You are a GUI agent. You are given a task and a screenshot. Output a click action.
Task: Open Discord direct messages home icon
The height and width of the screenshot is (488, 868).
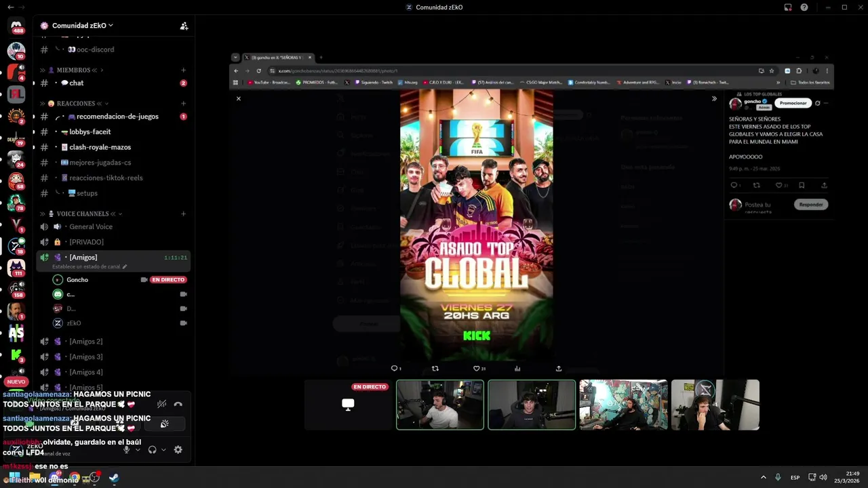(x=16, y=25)
